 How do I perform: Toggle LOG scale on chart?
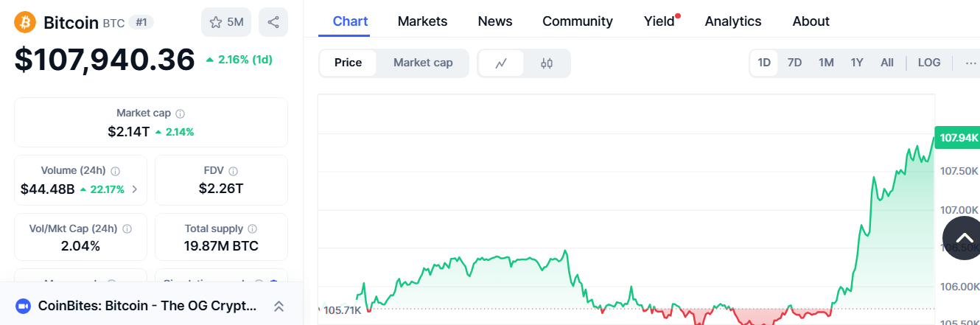929,63
